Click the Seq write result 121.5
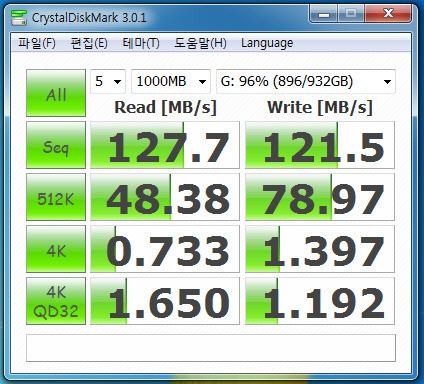Image resolution: width=424 pixels, height=384 pixels. [x=320, y=145]
